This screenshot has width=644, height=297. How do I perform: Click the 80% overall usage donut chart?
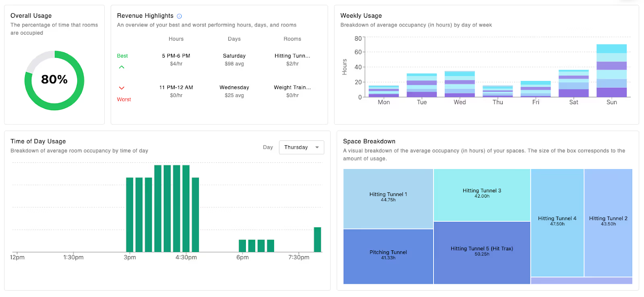click(x=54, y=80)
